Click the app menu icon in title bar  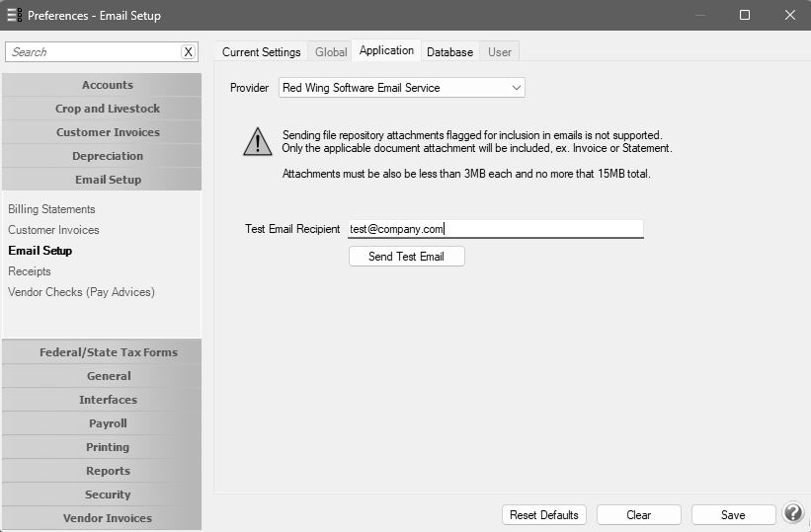15,15
